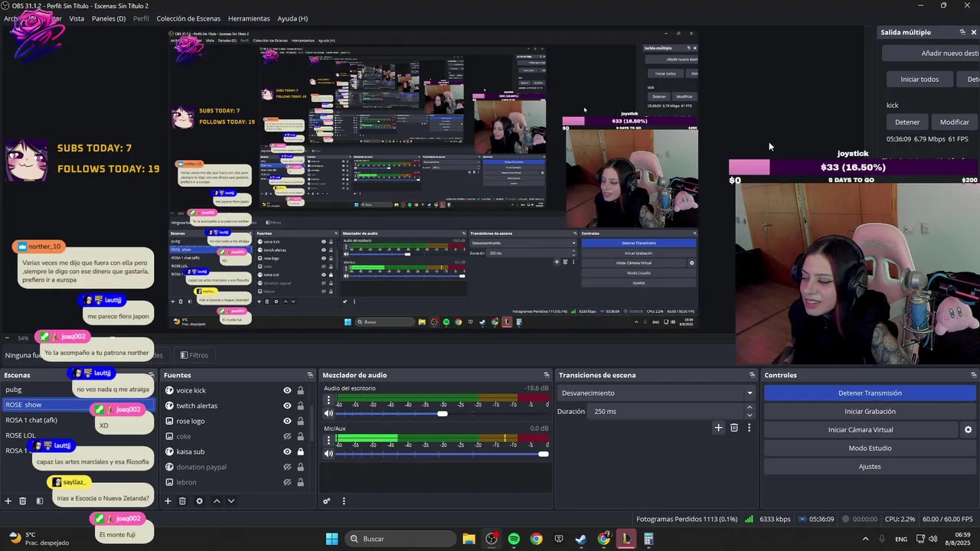Undock the Controles panel with the float icon

tap(973, 375)
